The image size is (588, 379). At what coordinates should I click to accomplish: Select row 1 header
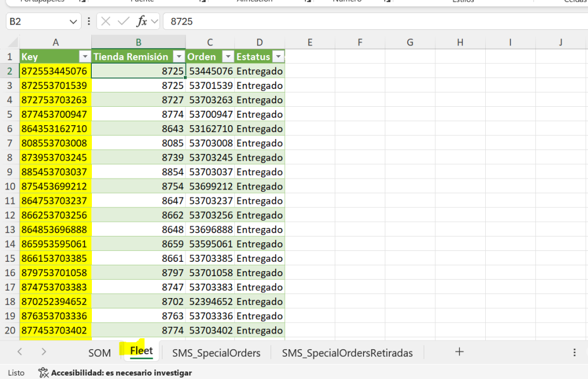10,57
